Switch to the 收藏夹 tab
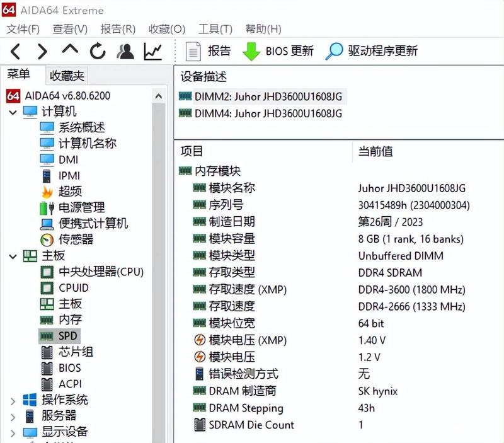Viewport: 504px width, 443px height. [67, 76]
